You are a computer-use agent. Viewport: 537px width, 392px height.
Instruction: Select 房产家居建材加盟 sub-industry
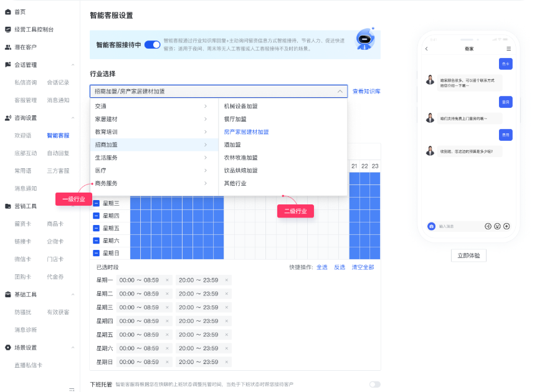point(246,132)
